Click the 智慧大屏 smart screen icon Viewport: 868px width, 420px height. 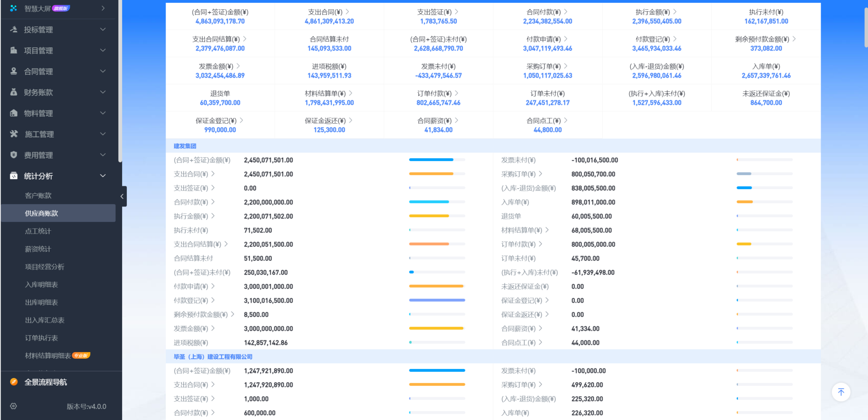point(14,8)
